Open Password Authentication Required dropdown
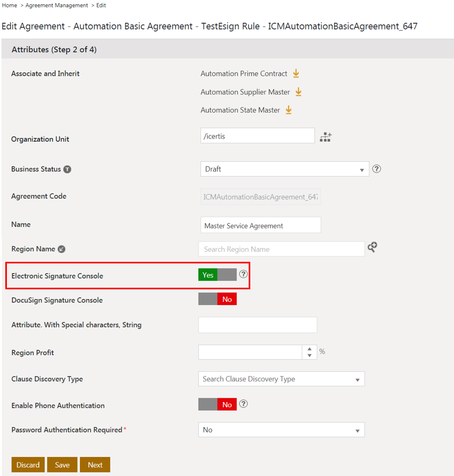 pyautogui.click(x=282, y=430)
